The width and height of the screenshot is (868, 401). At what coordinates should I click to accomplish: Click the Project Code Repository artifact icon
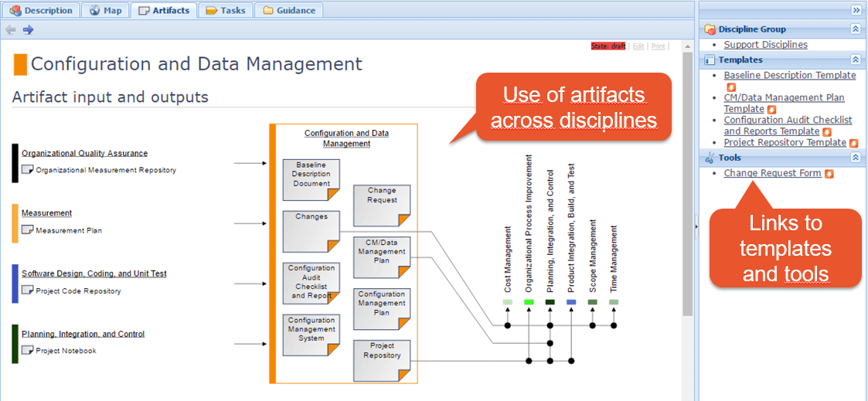click(x=27, y=290)
